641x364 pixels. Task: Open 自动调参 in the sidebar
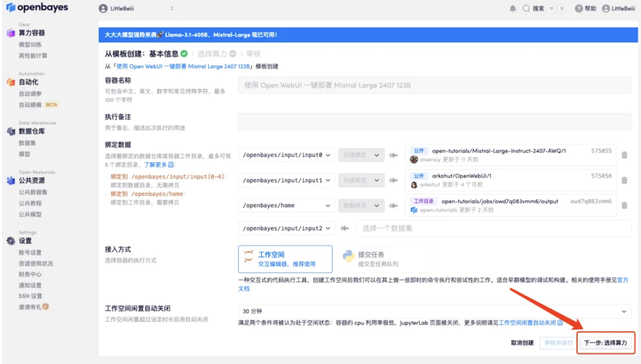[30, 94]
